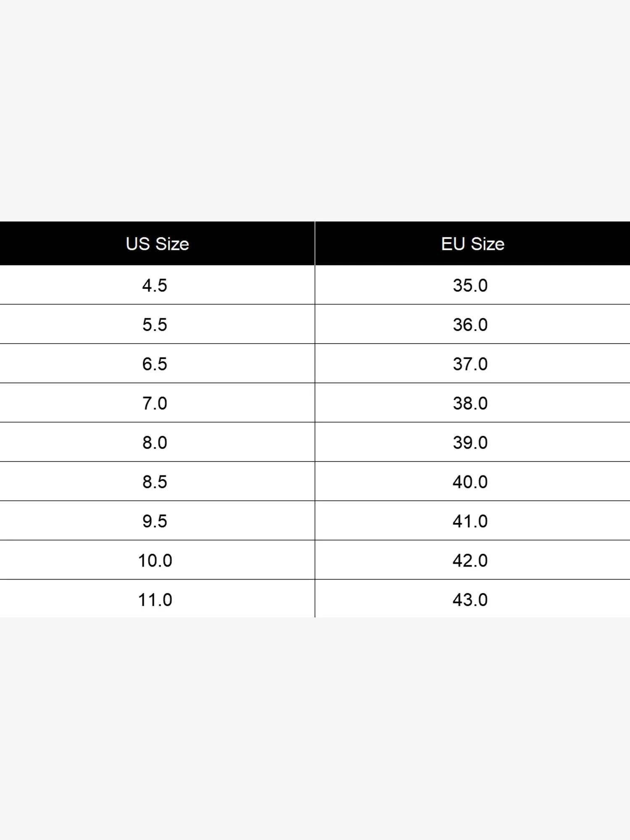
Task: Select the US size 7.0 cell
Action: 155,403
